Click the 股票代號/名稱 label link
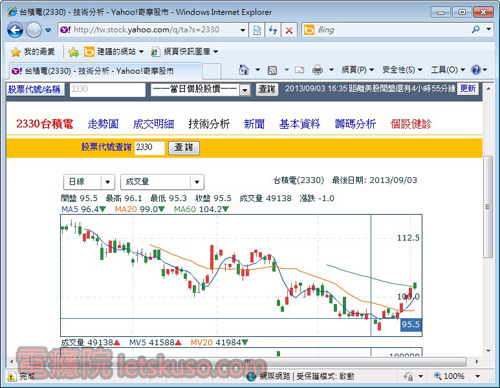The width and height of the screenshot is (500, 388). click(34, 89)
